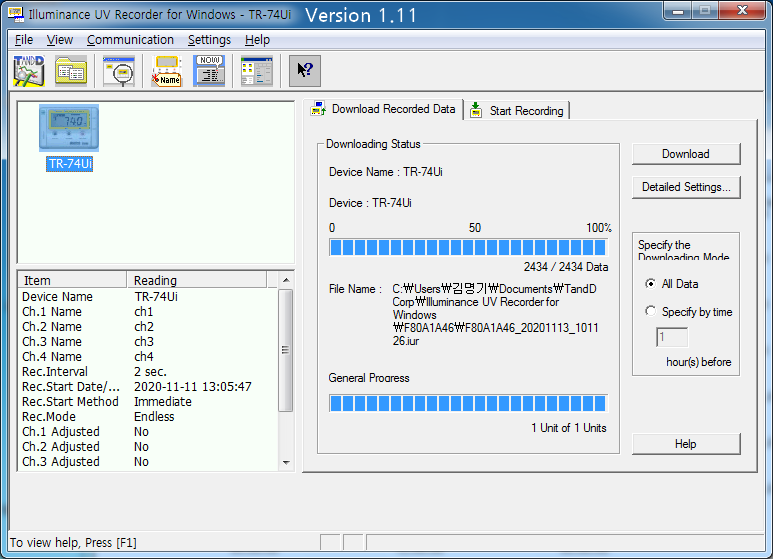The height and width of the screenshot is (559, 773).
Task: Select Specify by time radio option
Action: (x=689, y=312)
